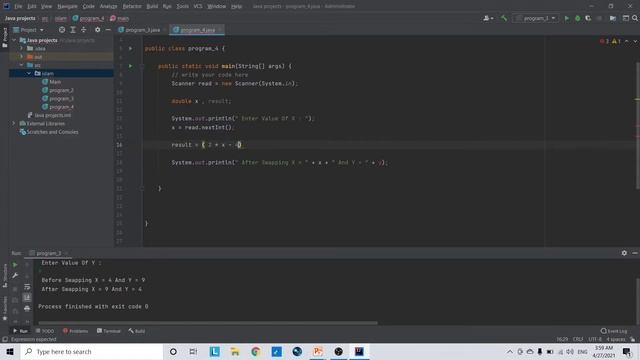Run with coverage icon in toolbar
Image resolution: width=640 pixels, height=360 pixels.
coord(588,18)
